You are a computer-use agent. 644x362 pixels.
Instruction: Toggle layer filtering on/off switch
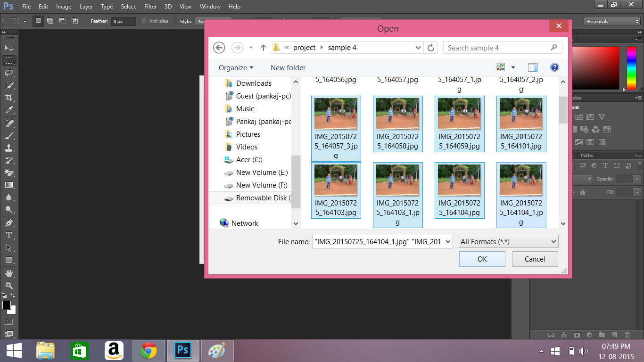(x=640, y=166)
